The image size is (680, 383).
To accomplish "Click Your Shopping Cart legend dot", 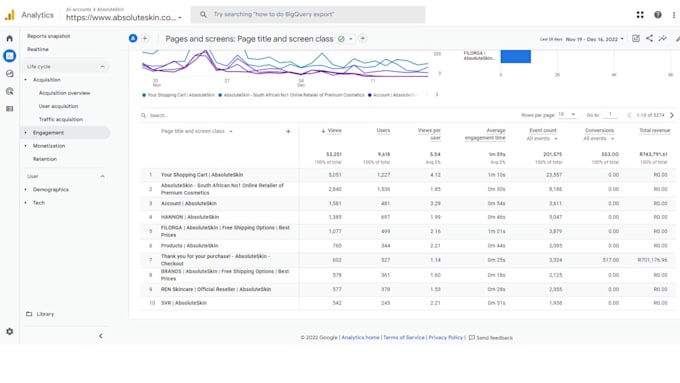I will (144, 95).
